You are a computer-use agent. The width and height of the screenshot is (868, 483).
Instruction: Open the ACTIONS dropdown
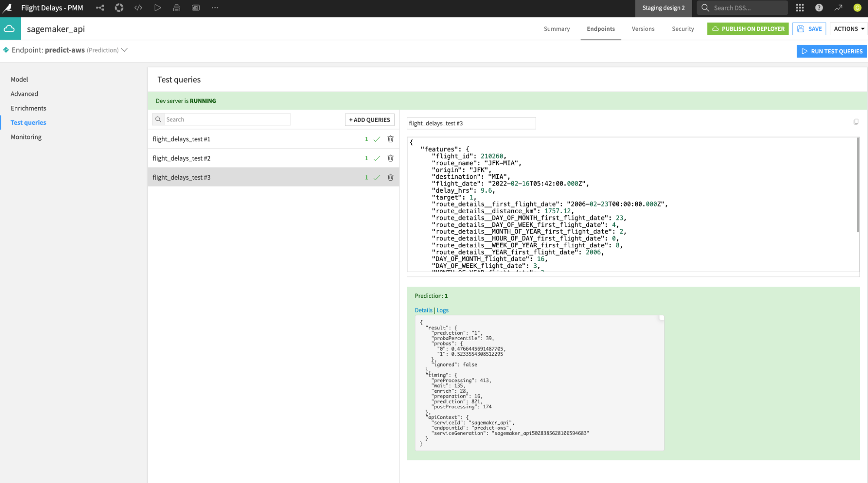click(848, 29)
